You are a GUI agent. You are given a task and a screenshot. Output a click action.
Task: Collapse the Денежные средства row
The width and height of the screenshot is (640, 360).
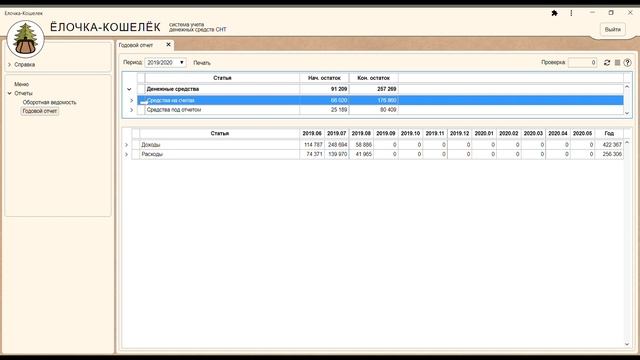point(129,89)
